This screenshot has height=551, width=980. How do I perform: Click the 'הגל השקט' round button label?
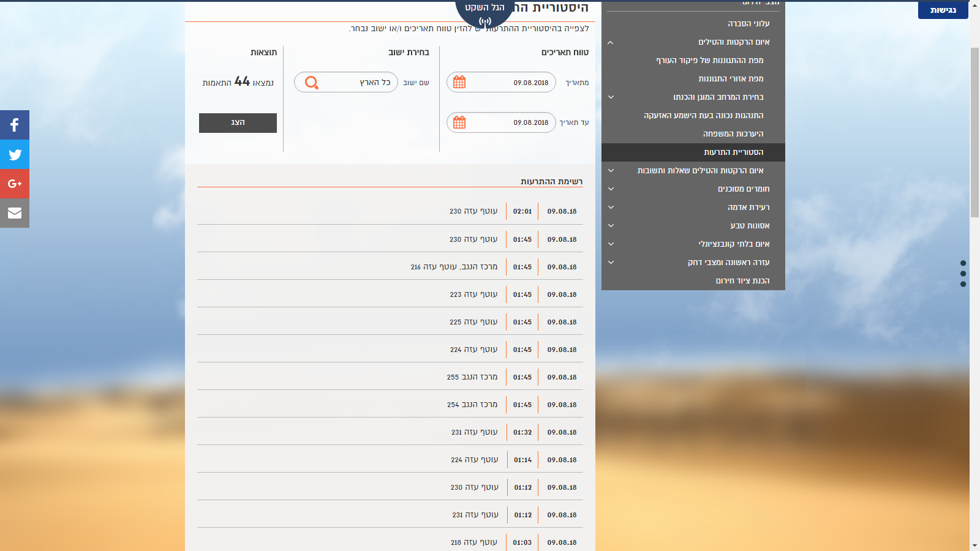pyautogui.click(x=484, y=8)
